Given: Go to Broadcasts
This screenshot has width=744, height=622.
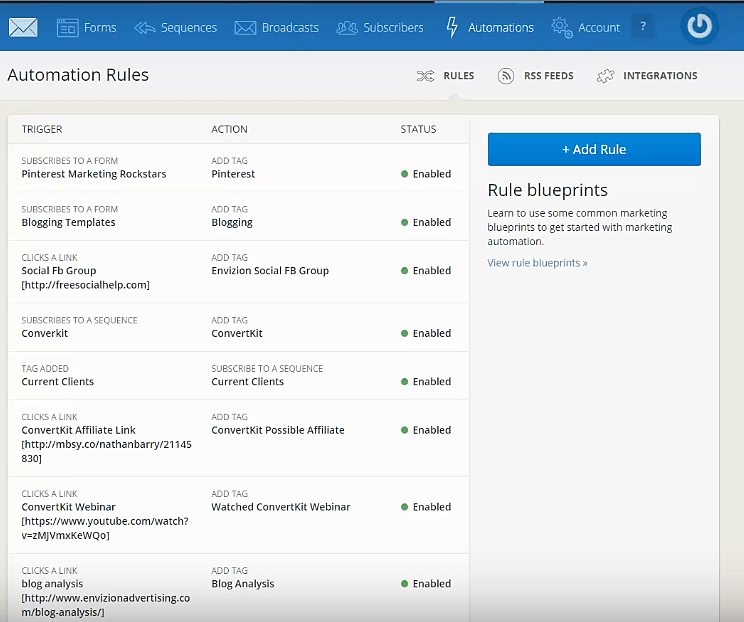Looking at the screenshot, I should [290, 28].
